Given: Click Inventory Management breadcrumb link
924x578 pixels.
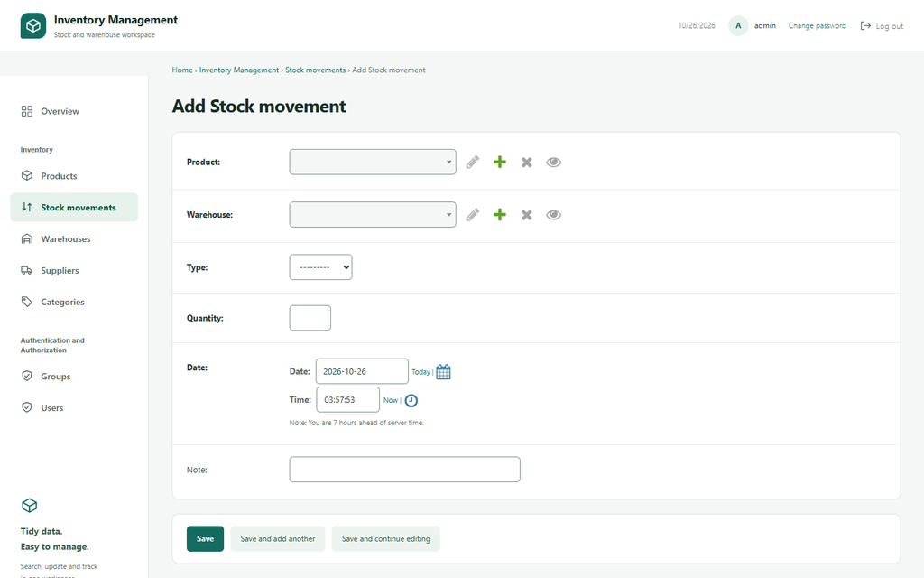Looking at the screenshot, I should (x=238, y=70).
